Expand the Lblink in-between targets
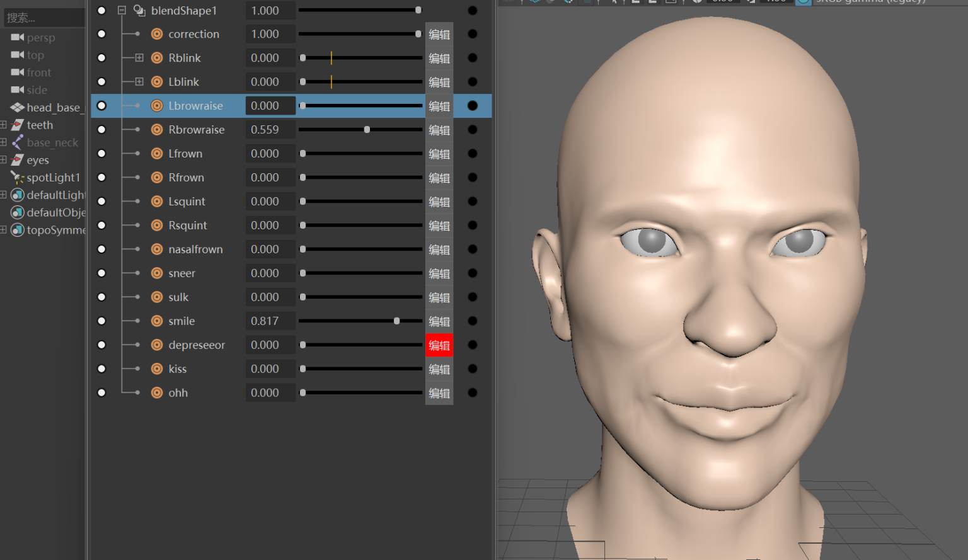Viewport: 968px width, 560px height. 139,82
